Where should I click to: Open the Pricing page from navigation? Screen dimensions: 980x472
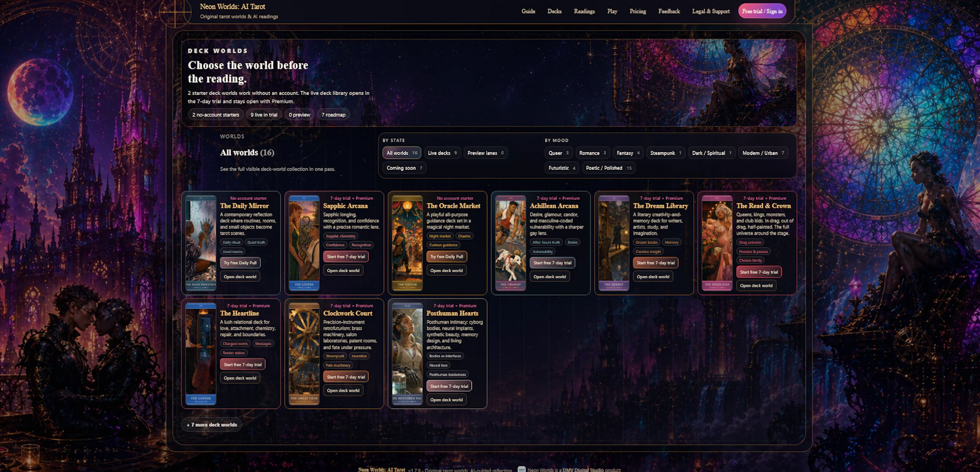[638, 11]
